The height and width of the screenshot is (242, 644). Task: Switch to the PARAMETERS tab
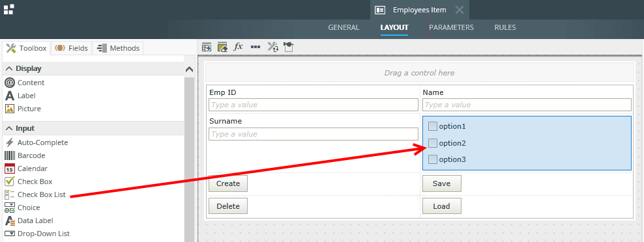coord(451,27)
